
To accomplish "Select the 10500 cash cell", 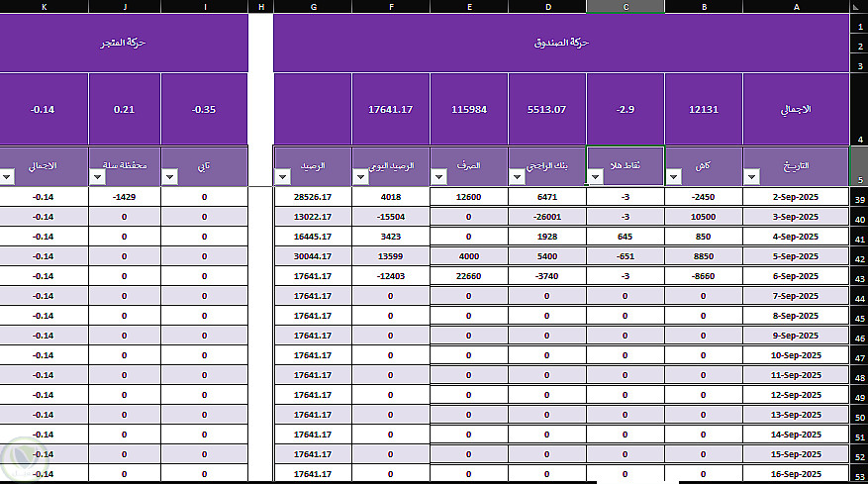I will (704, 217).
